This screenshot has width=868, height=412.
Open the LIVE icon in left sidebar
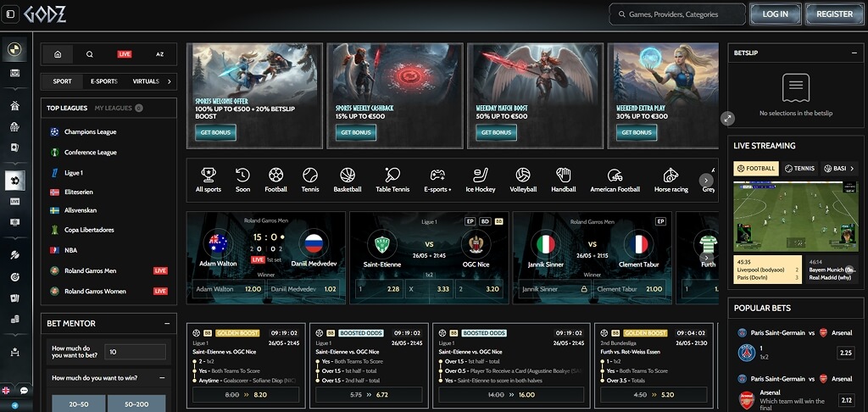[x=15, y=202]
